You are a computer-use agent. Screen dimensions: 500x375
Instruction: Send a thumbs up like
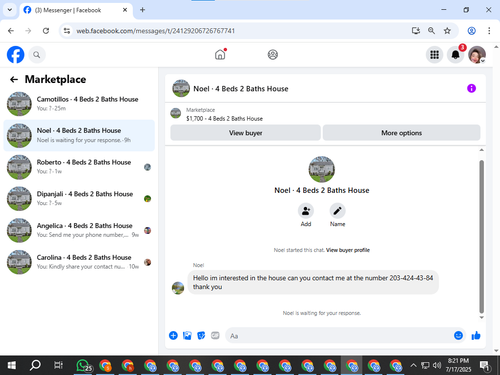coord(476,335)
